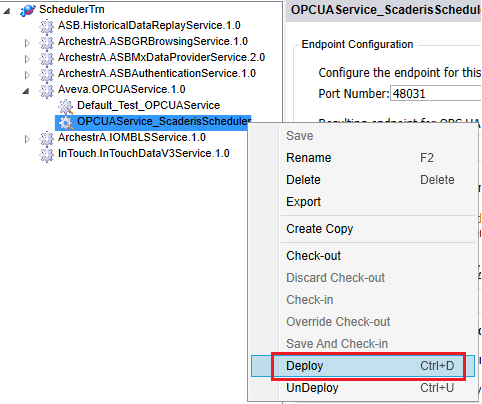Click gear icon of ArchestrA.ASBMxDataProviderService.2.0
This screenshot has width=482, height=404.
[47, 58]
